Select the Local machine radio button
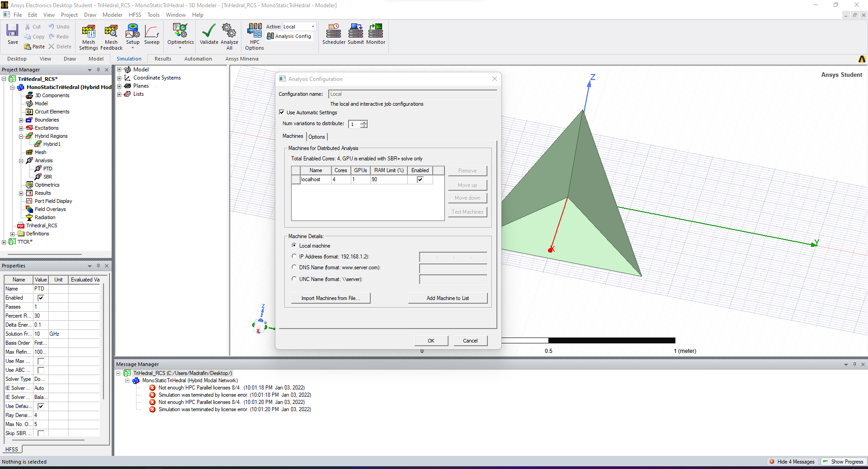 294,245
